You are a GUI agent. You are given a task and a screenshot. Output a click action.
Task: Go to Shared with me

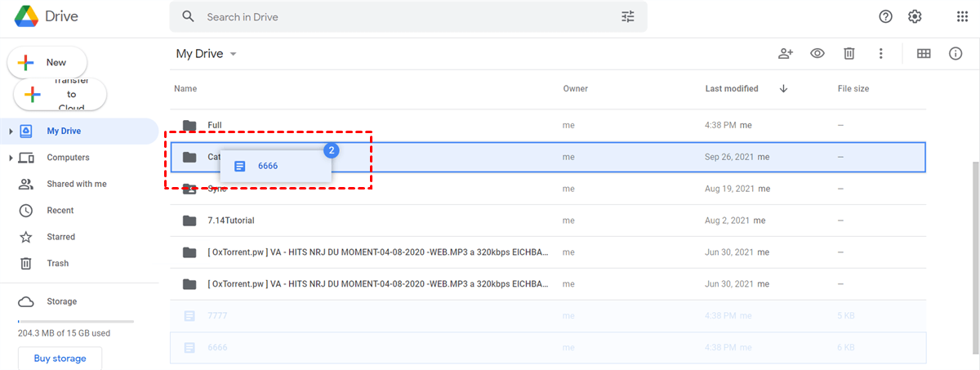76,184
